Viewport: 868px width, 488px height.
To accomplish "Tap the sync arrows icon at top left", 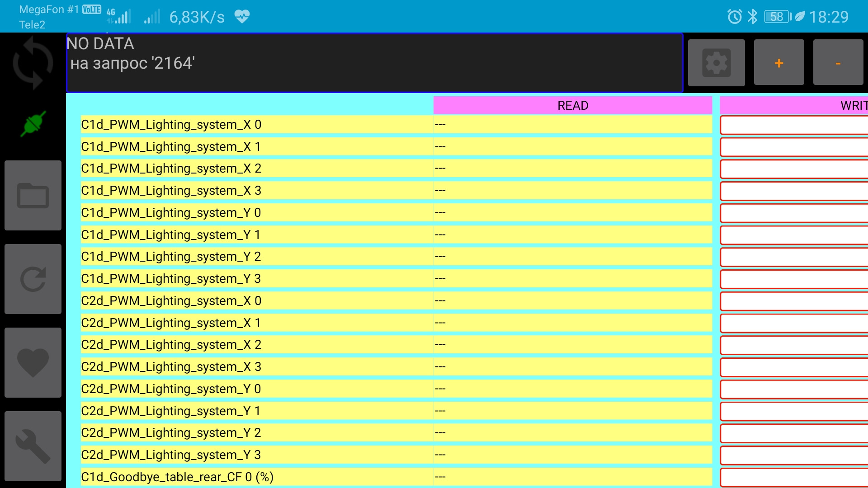I will point(33,63).
